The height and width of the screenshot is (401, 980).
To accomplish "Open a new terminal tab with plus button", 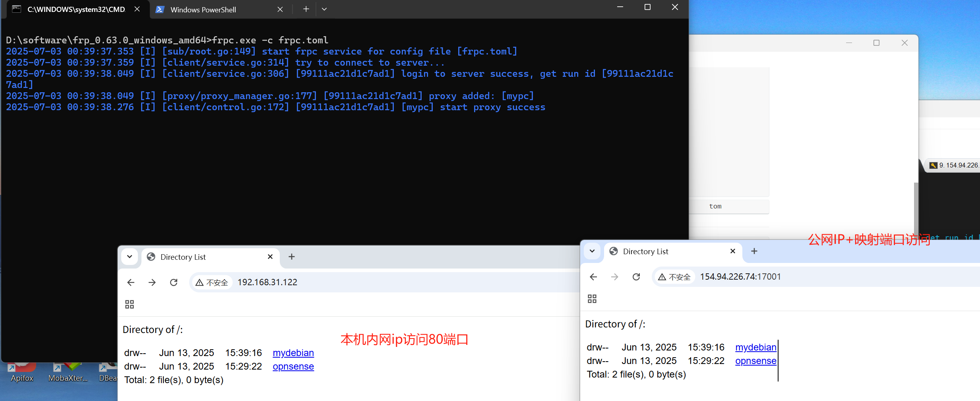I will coord(306,9).
